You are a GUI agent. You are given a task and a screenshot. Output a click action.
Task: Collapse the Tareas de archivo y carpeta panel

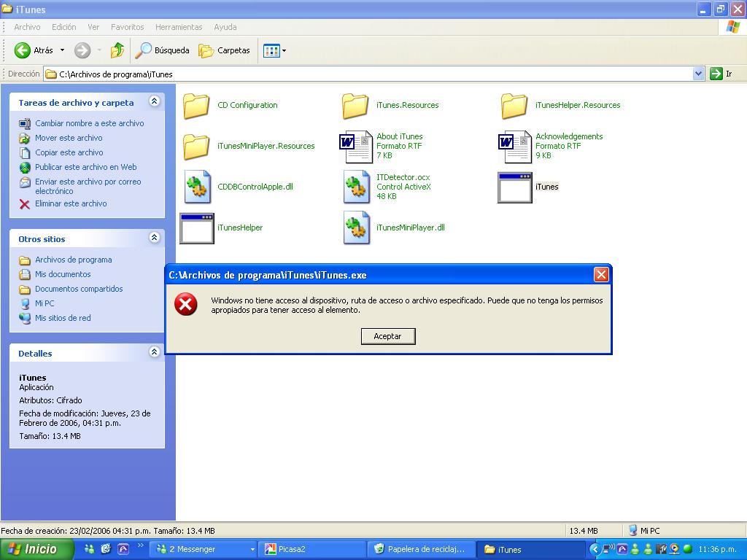154,102
